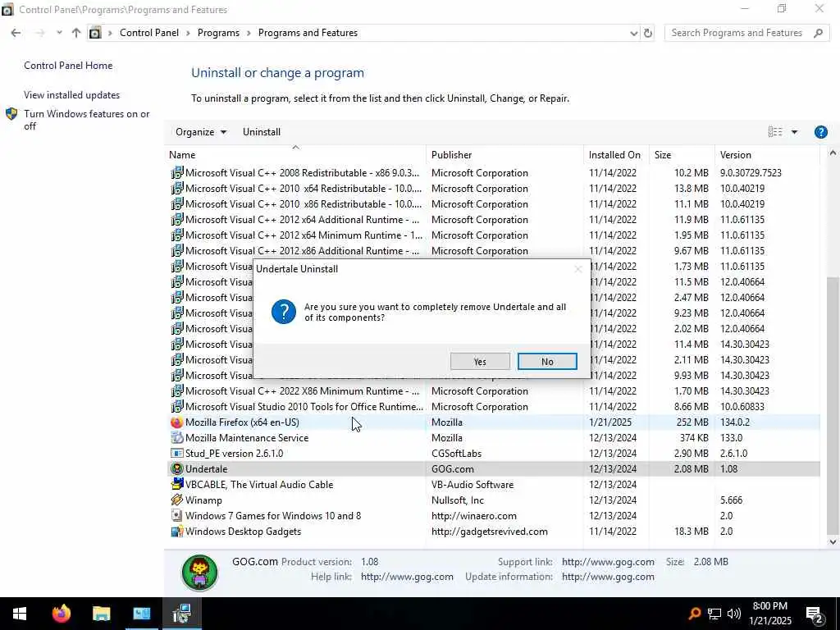Go back with the Back arrow
The height and width of the screenshot is (630, 840).
pyautogui.click(x=16, y=33)
